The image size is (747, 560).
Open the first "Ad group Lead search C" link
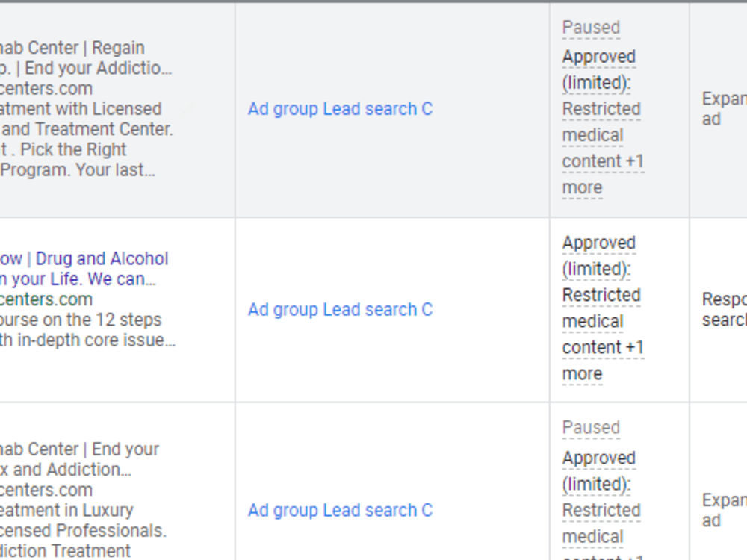coord(340,109)
